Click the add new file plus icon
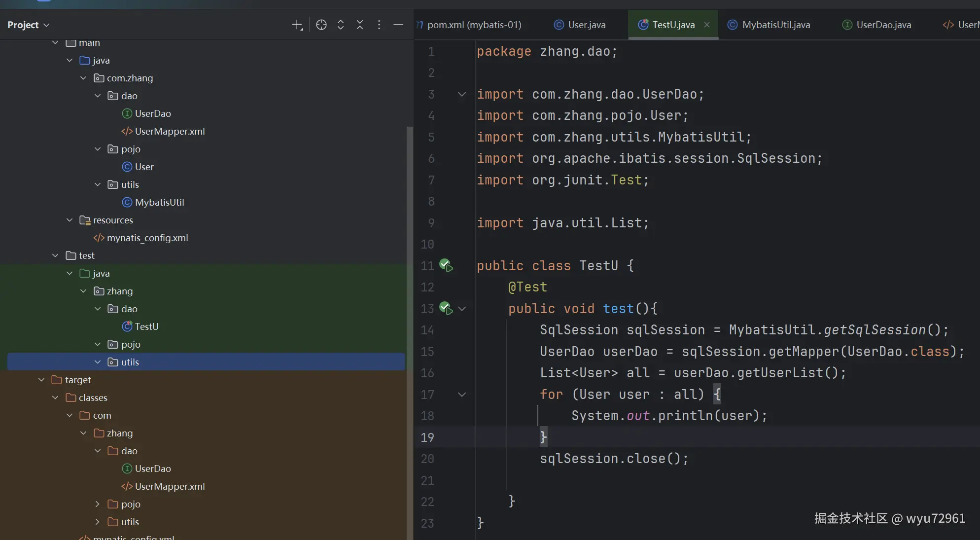The height and width of the screenshot is (540, 980). 297,25
